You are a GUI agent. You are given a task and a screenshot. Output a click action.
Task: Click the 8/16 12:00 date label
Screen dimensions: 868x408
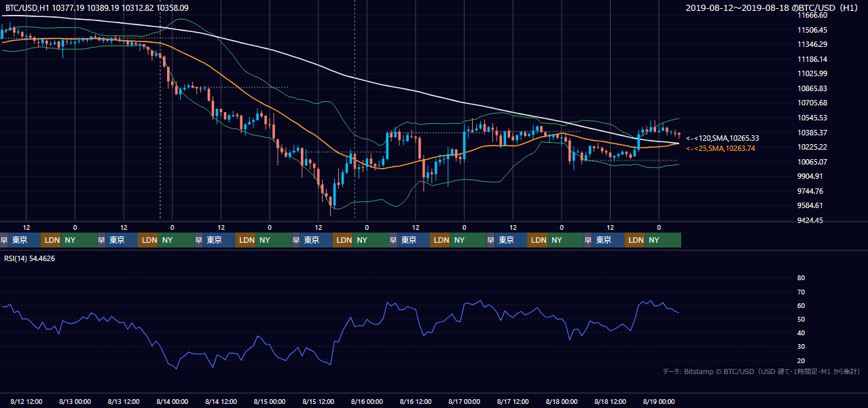pos(416,401)
